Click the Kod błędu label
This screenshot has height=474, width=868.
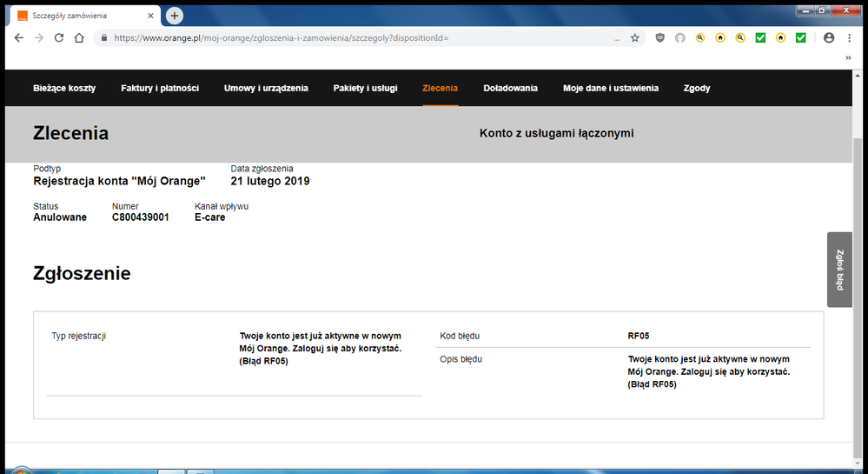pyautogui.click(x=460, y=336)
